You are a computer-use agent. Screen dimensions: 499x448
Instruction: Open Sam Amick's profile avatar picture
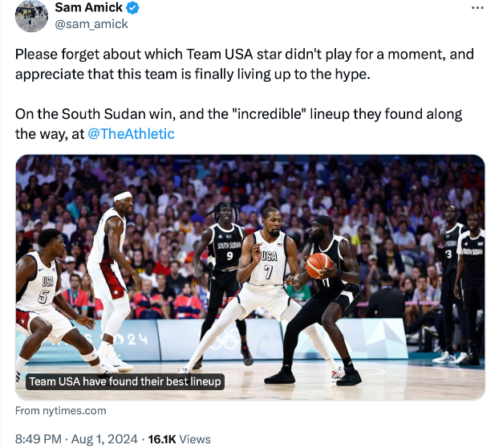point(31,15)
